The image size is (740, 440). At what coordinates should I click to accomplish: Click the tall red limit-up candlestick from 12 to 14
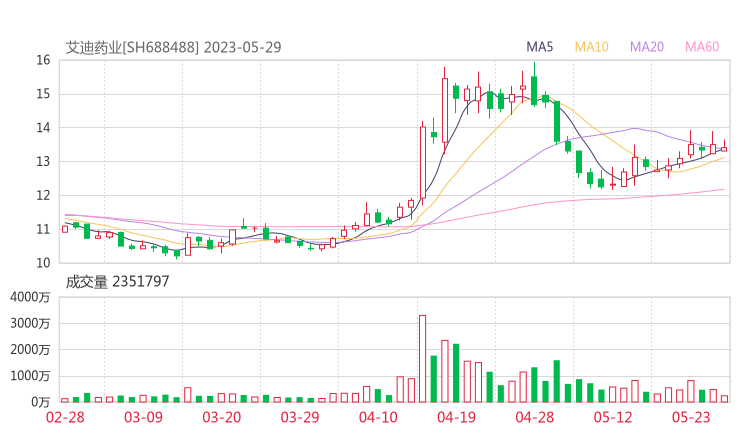coord(423,162)
